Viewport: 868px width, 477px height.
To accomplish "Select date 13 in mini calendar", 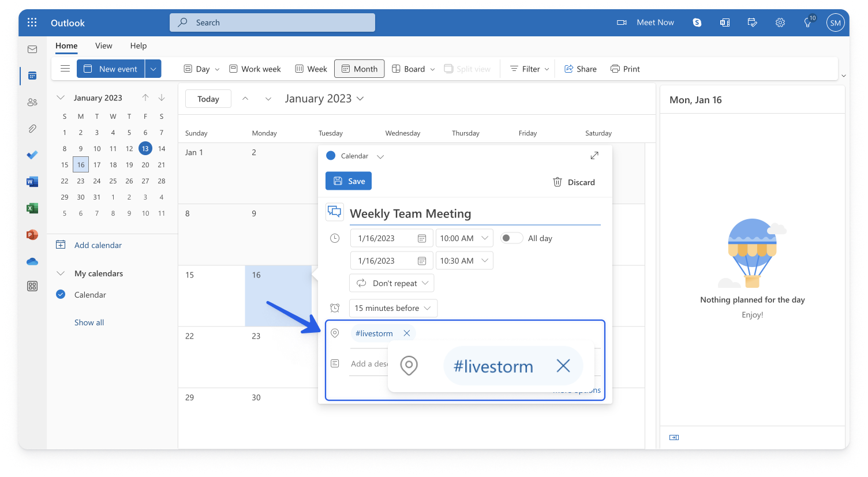I will pos(145,148).
